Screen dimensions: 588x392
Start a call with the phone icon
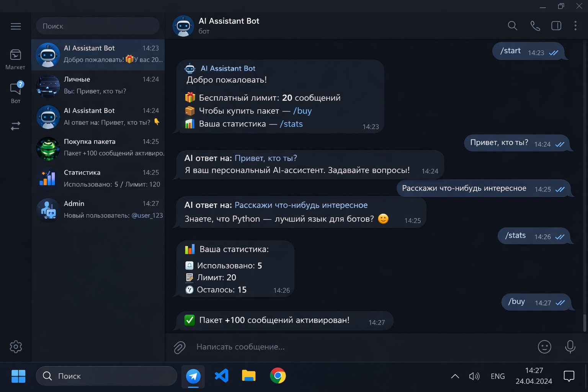pos(535,26)
